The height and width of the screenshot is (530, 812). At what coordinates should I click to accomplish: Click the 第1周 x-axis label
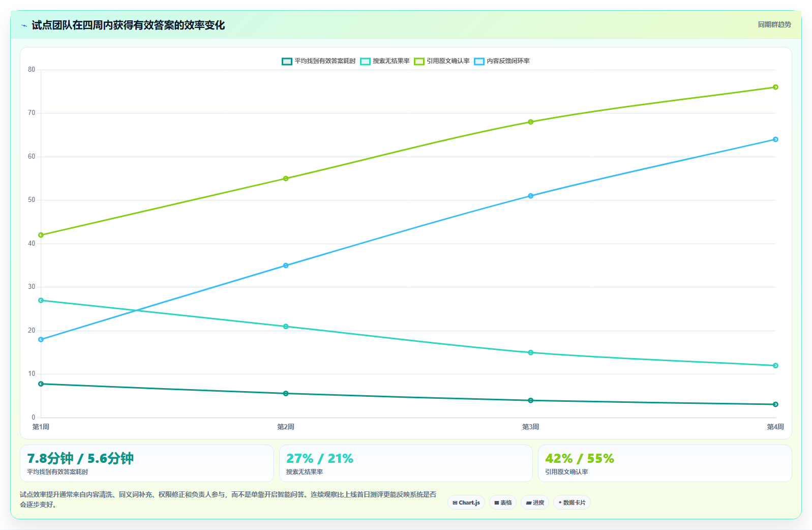[x=41, y=427]
